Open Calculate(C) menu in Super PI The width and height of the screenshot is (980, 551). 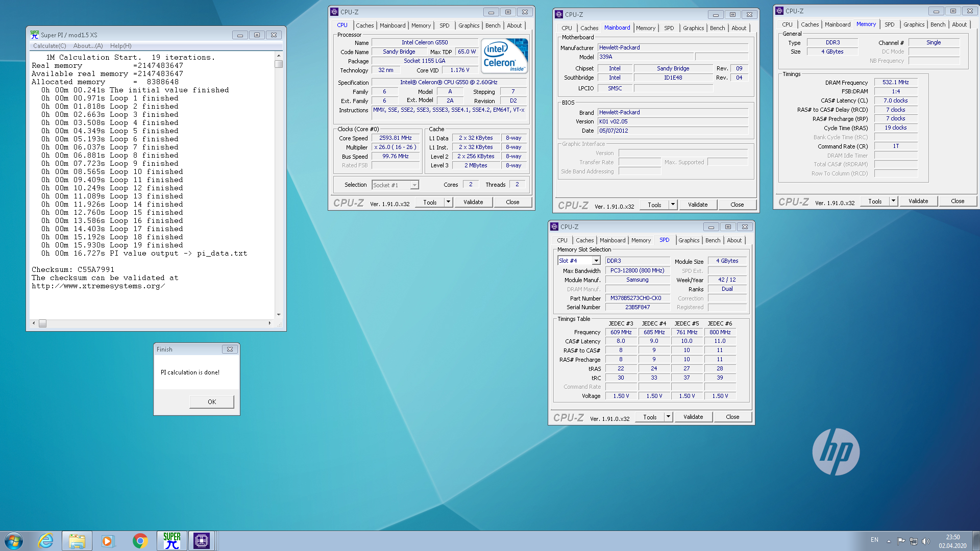pos(50,46)
